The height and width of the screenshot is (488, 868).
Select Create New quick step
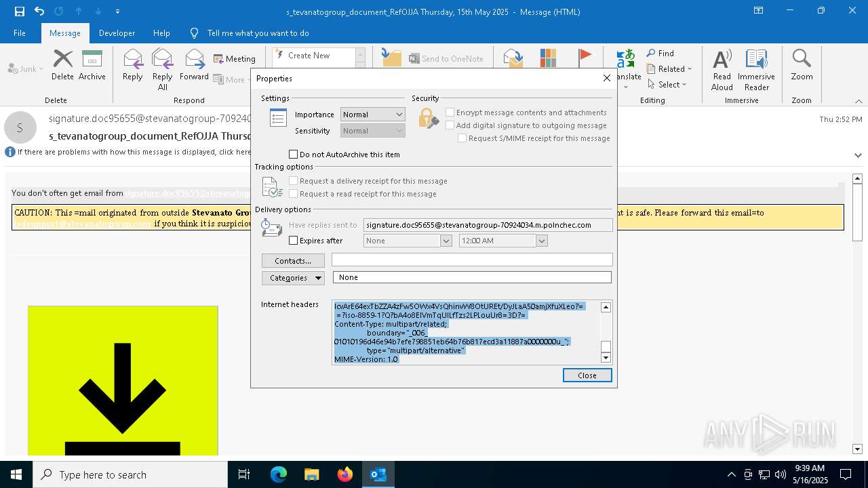pos(312,56)
